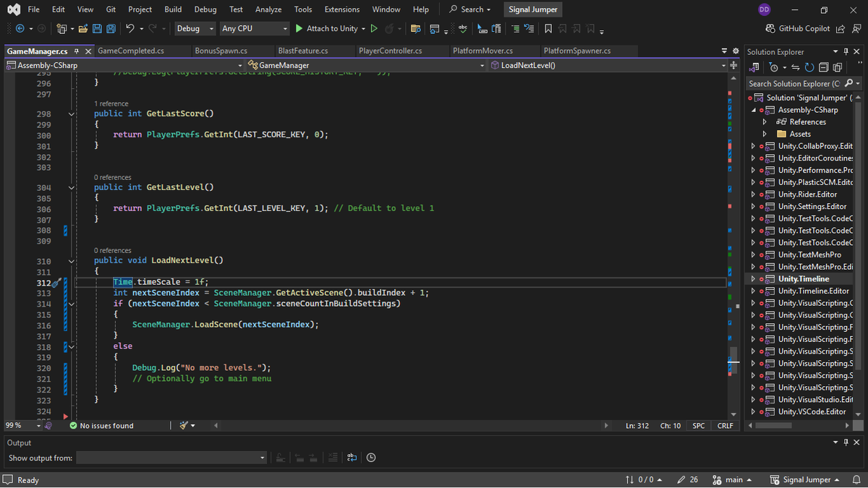Screen dimensions: 868x488
Task: Click the Uncomment selected lines icon
Action: pyautogui.click(x=529, y=28)
